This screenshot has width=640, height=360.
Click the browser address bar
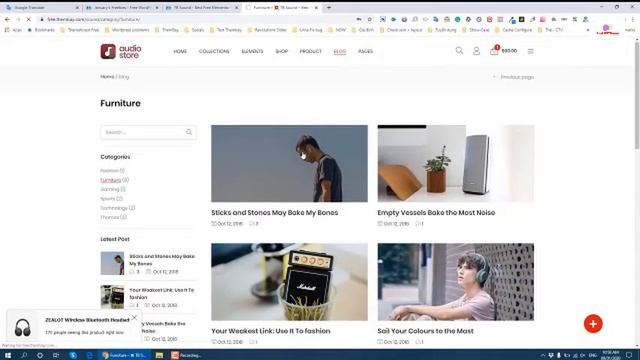pos(196,19)
